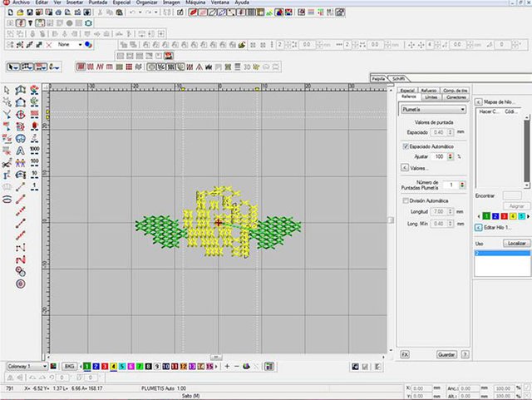This screenshot has height=400, width=532.
Task: Open the Archivo menu
Action: point(22,2)
